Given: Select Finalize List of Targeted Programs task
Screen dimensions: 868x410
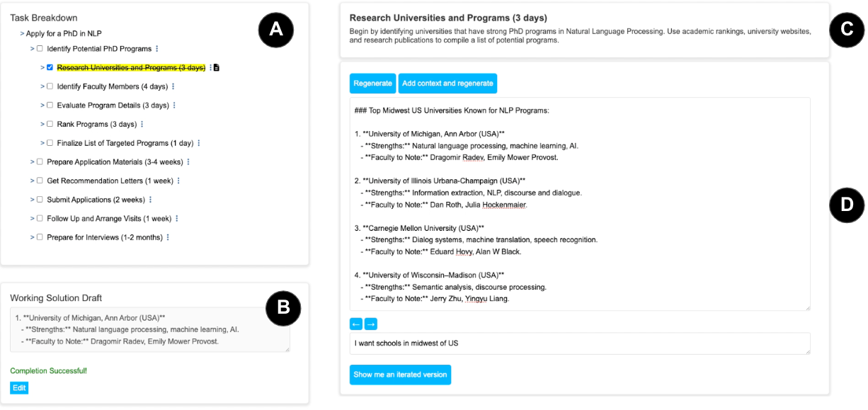Looking at the screenshot, I should [125, 143].
